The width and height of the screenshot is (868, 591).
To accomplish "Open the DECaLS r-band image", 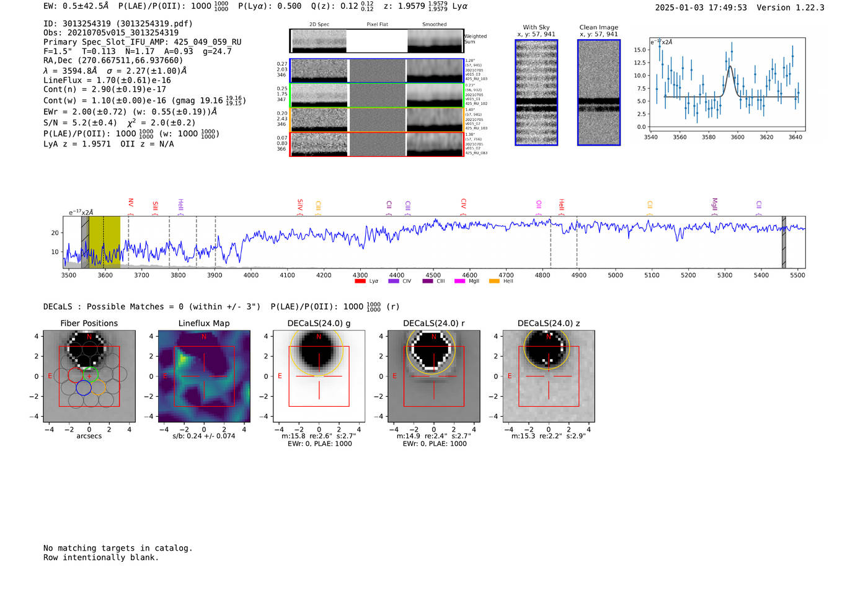I will tap(434, 376).
